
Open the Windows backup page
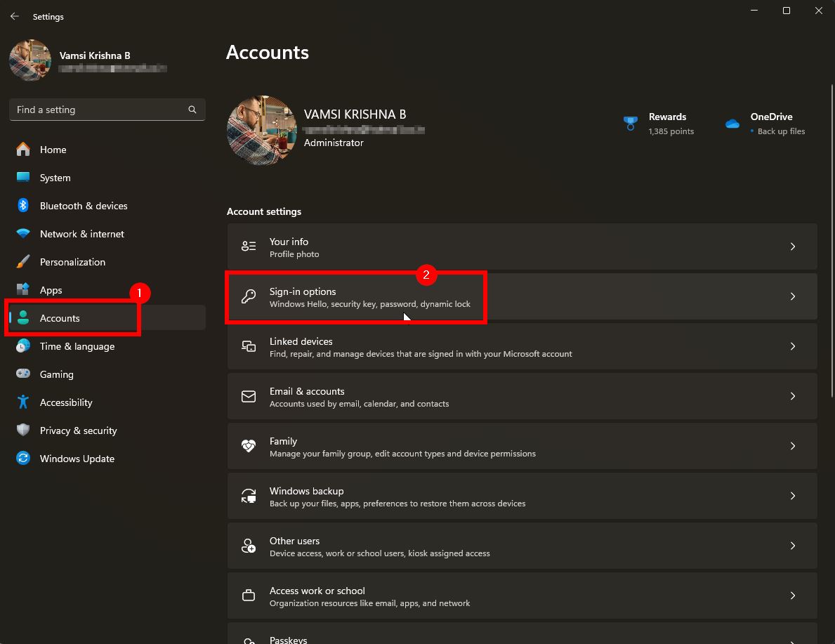coord(522,496)
